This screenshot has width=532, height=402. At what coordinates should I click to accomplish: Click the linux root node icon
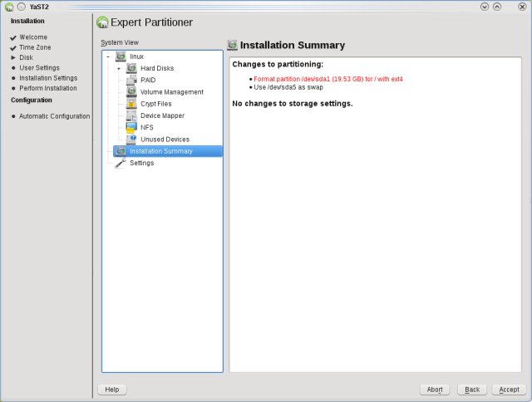click(121, 56)
